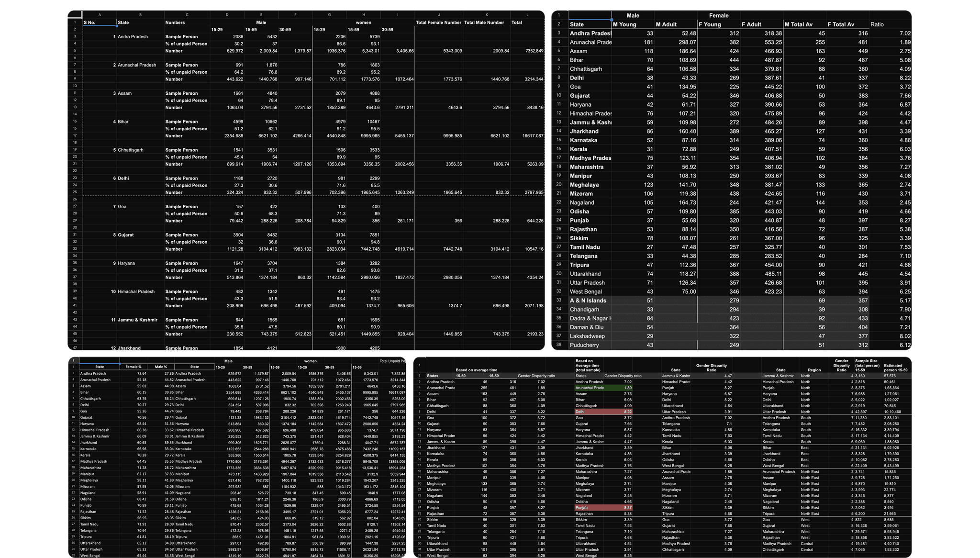Select the 'Region' column header cell
Viewport: 980px width, 558px height.
point(814,370)
